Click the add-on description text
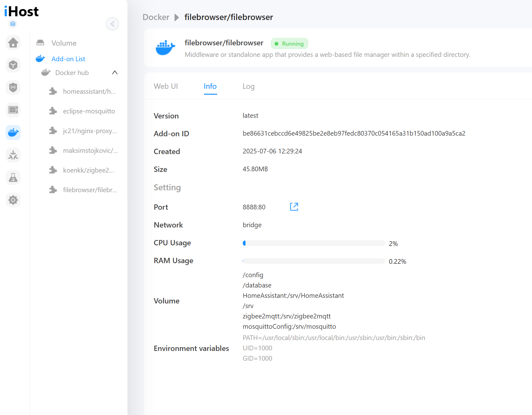 (327, 55)
